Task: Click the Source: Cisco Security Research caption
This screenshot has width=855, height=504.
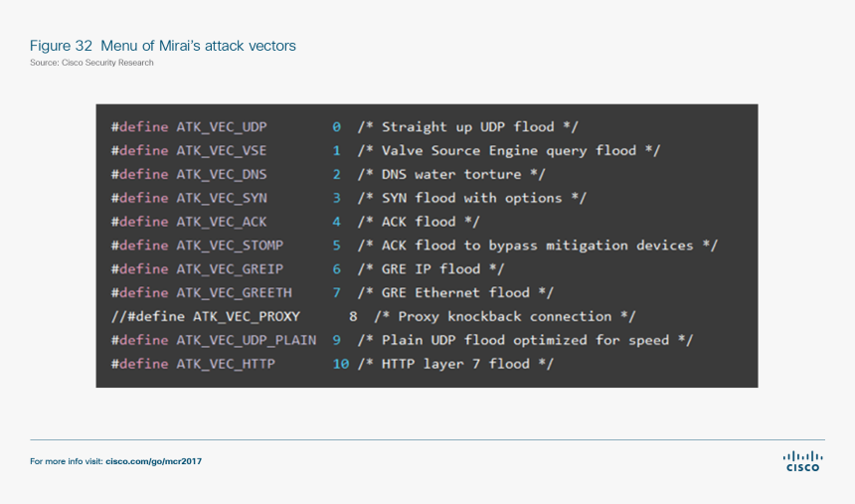Action: pyautogui.click(x=91, y=63)
